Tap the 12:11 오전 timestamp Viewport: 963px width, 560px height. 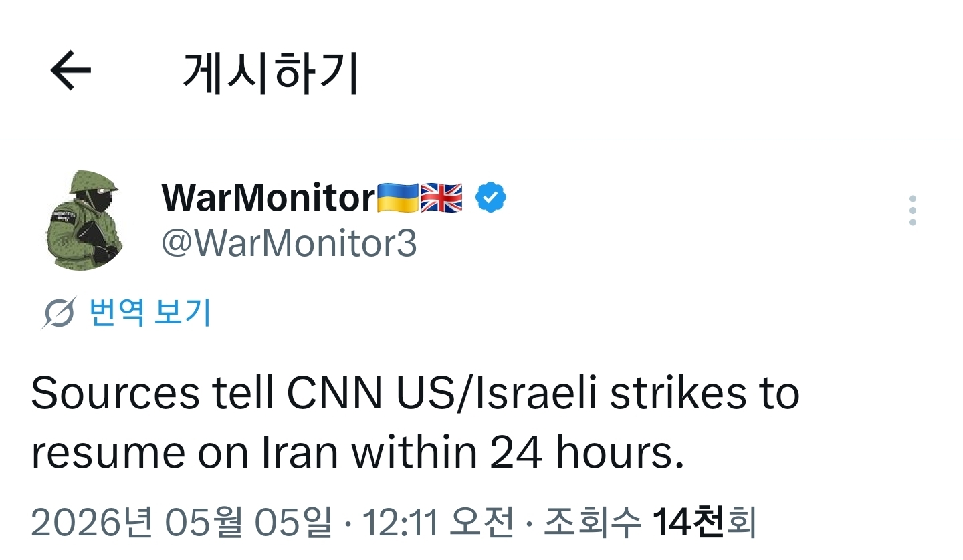(438, 523)
